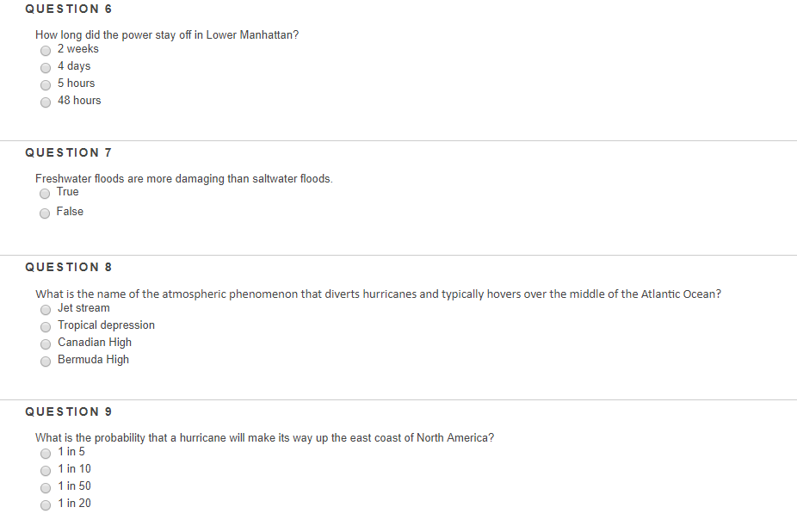Select "Jet stream" radio button
The width and height of the screenshot is (797, 532).
coord(46,310)
